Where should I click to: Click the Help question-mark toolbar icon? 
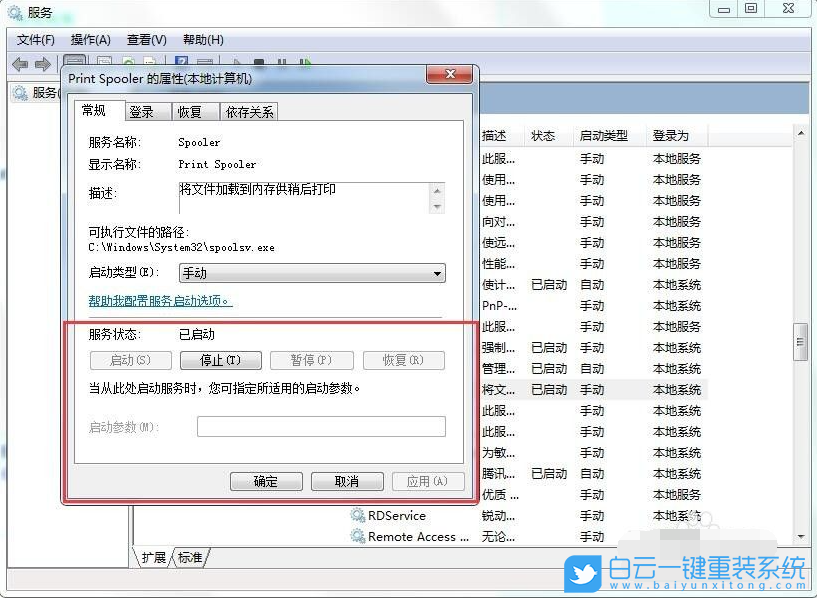coord(182,62)
